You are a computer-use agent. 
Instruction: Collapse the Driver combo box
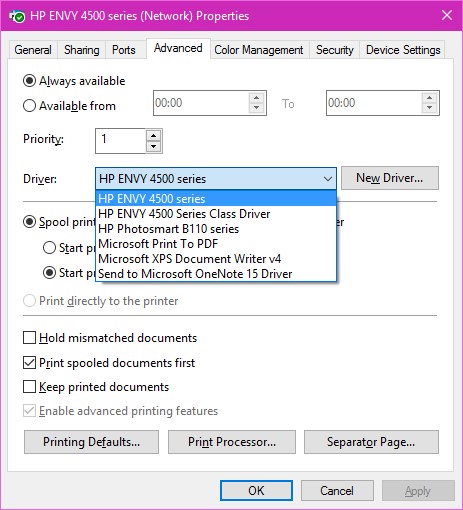click(x=216, y=179)
